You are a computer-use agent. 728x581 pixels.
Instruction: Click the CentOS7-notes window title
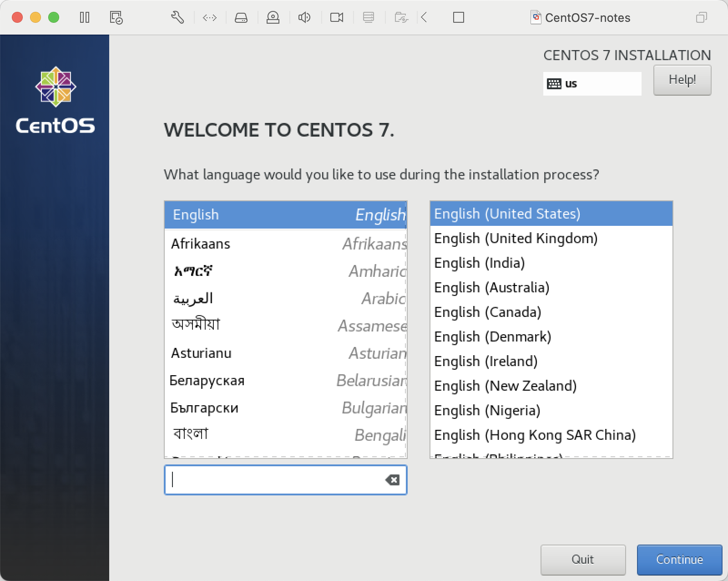(587, 18)
